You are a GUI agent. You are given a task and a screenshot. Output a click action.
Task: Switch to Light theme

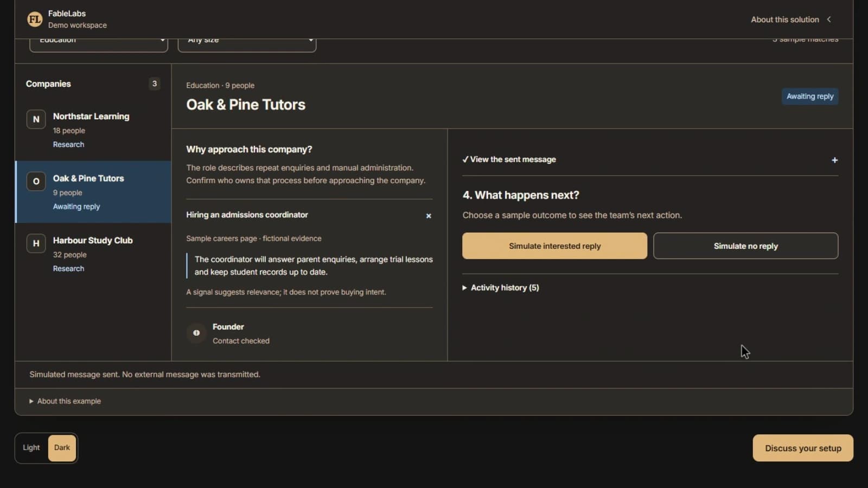[x=31, y=448]
